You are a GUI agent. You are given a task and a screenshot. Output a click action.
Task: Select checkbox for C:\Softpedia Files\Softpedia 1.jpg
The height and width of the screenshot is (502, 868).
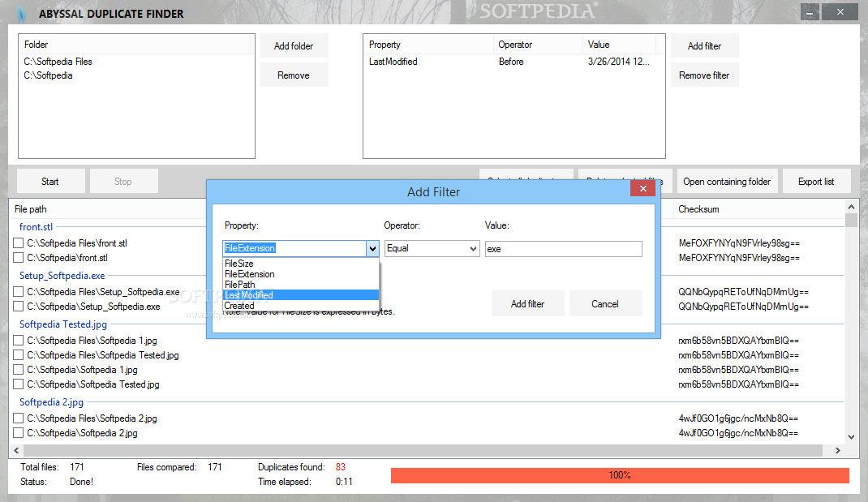coord(19,341)
